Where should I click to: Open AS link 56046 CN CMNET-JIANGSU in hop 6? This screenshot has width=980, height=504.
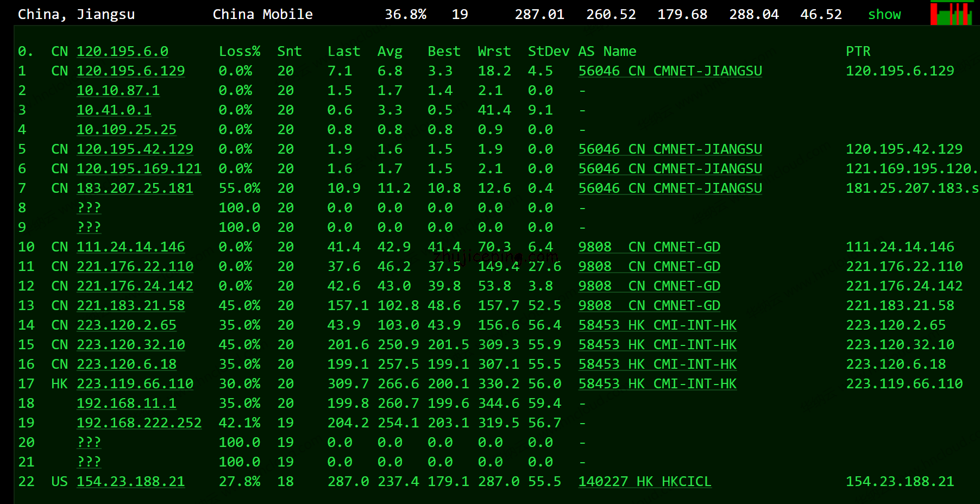(x=670, y=169)
